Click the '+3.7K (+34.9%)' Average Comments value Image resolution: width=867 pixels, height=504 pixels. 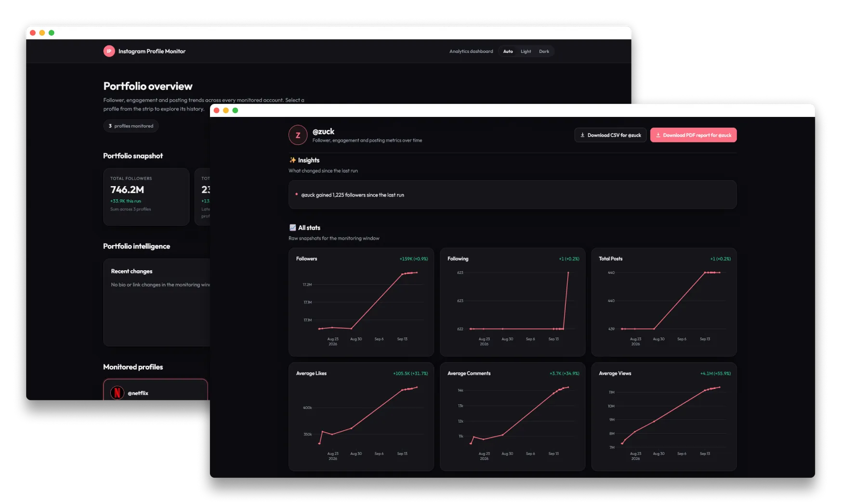click(x=565, y=374)
